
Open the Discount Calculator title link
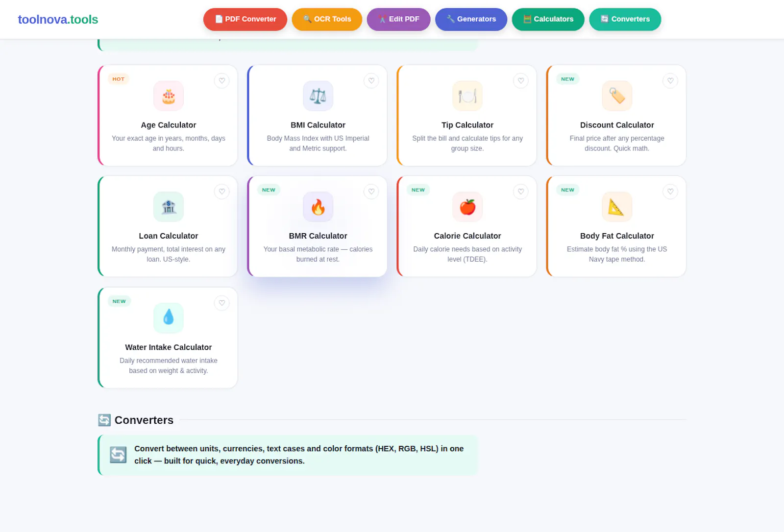coord(617,125)
